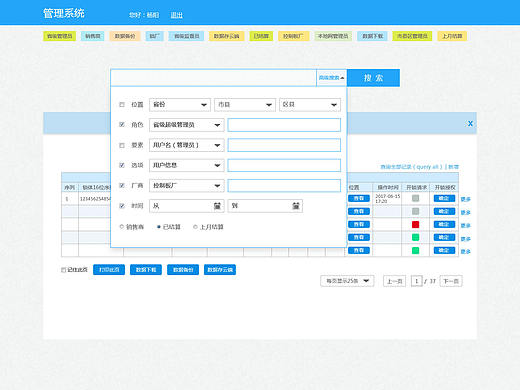Open the light-blue 销售商 tag tab
The image size is (520, 390).
[x=93, y=36]
